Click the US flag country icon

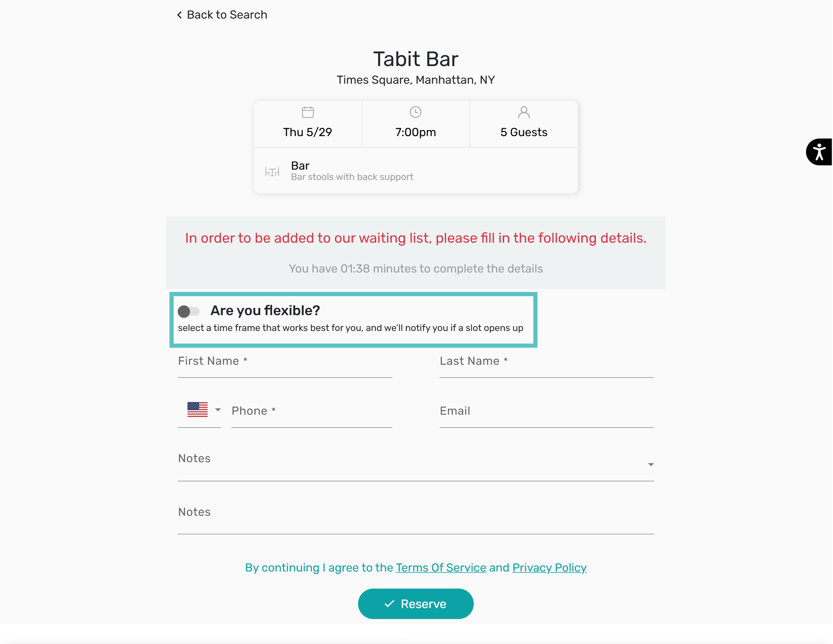[x=198, y=410]
